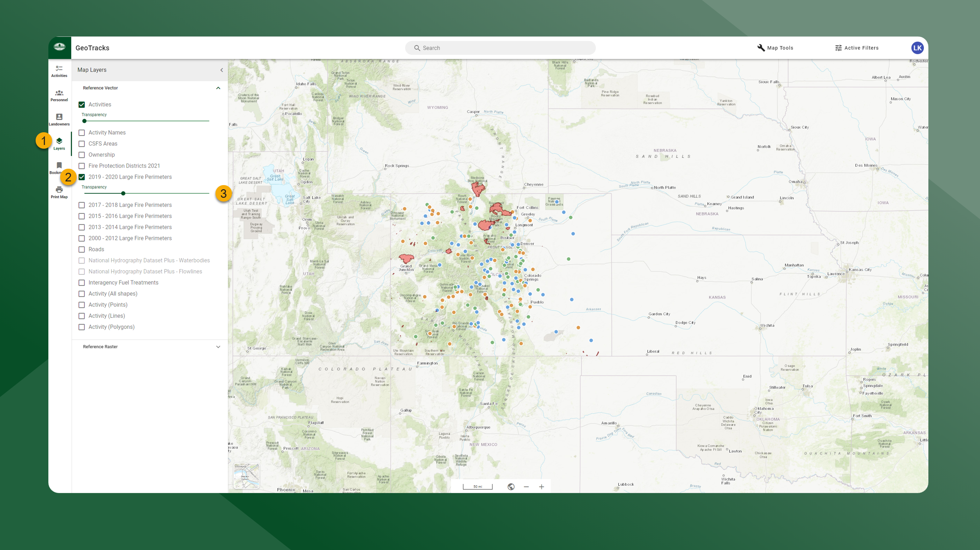Viewport: 980px width, 550px height.
Task: Open the Bookmarks sidebar panel
Action: click(59, 168)
